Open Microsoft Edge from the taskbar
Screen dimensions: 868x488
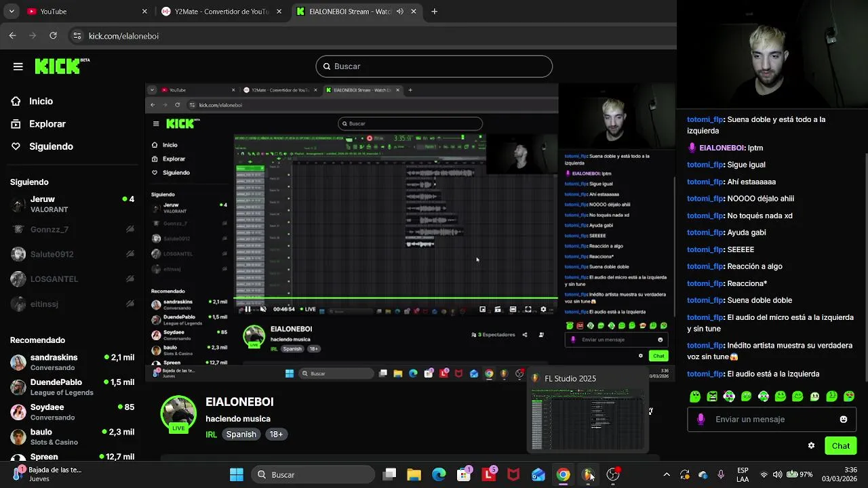[439, 475]
